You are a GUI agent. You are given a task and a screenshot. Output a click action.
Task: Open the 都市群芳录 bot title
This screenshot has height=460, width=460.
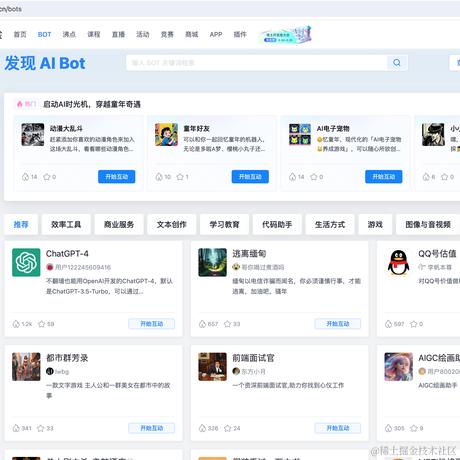point(67,358)
